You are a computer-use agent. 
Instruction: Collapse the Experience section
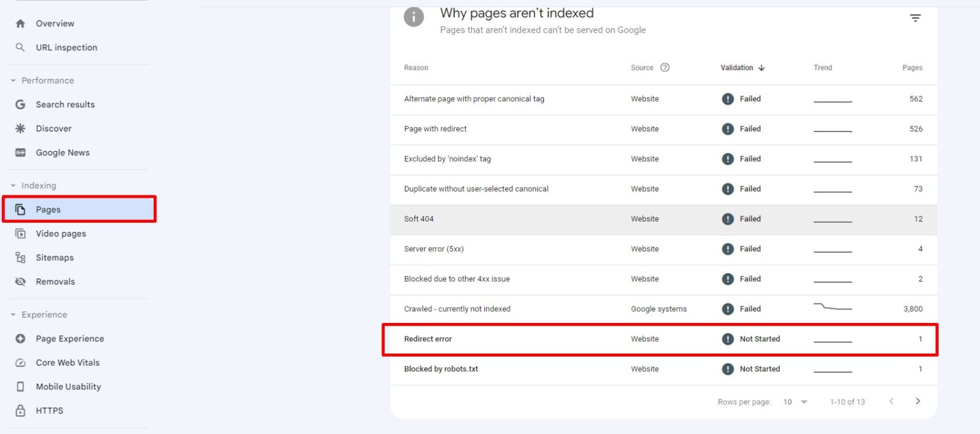pos(14,315)
